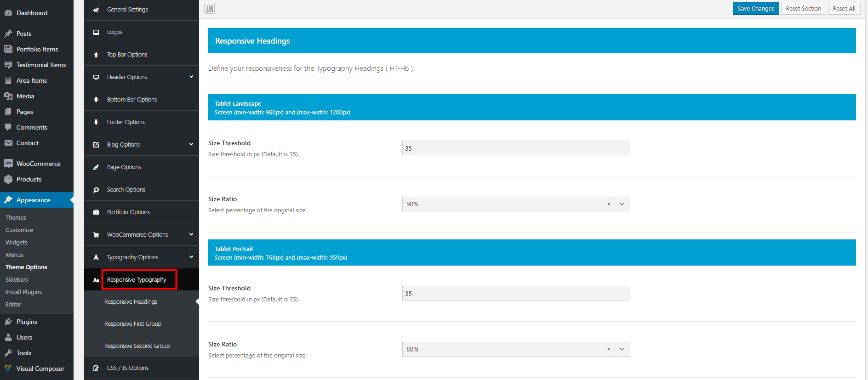Click the Visual Composer icon

(x=8, y=369)
